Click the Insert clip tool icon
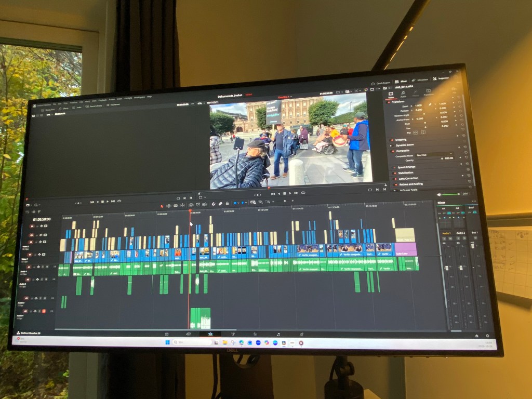Viewport: 532px width, 399px height. pyautogui.click(x=191, y=205)
